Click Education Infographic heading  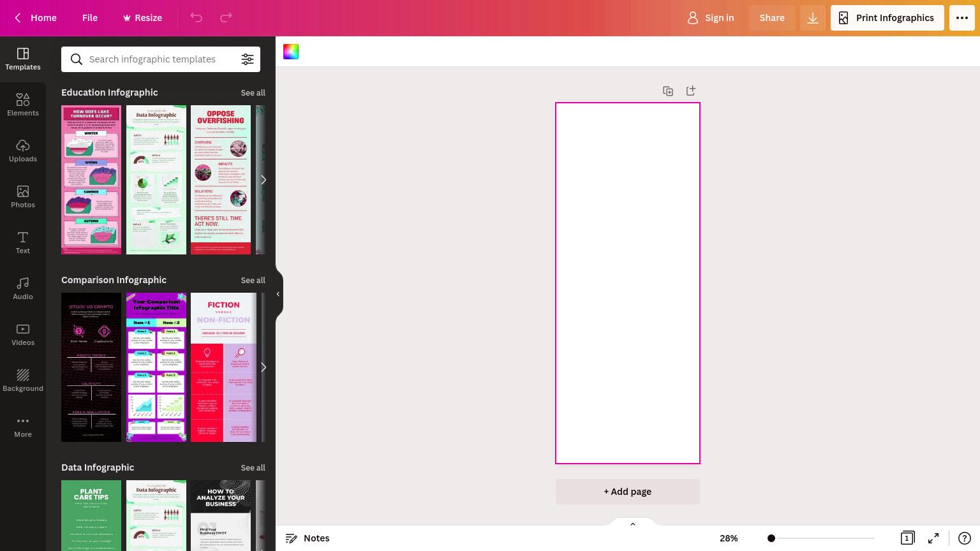click(x=110, y=92)
